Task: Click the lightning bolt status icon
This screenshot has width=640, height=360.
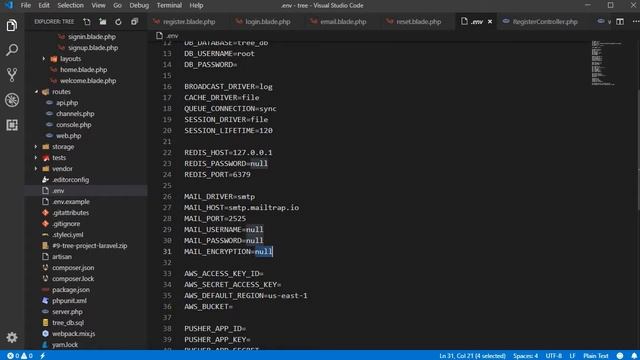Action: pos(42,356)
